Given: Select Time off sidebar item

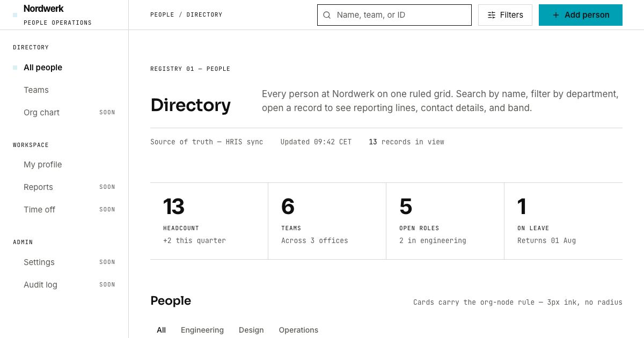Looking at the screenshot, I should point(64,210).
